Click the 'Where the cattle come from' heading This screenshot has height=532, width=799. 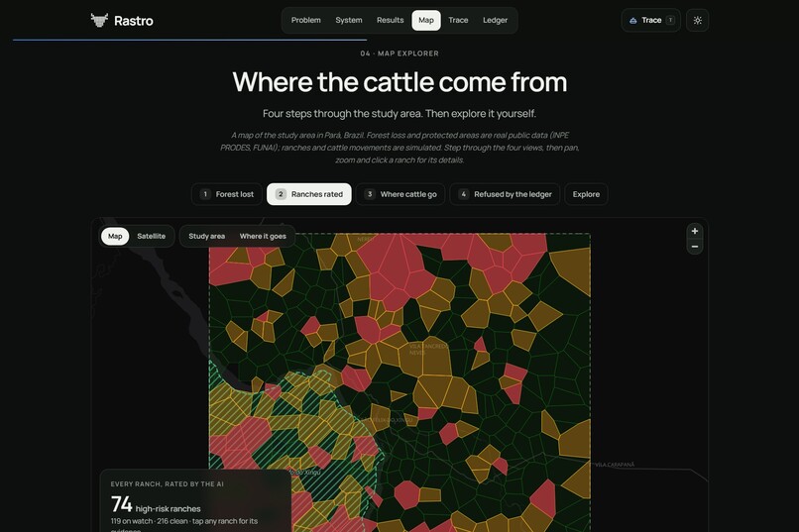coord(399,82)
